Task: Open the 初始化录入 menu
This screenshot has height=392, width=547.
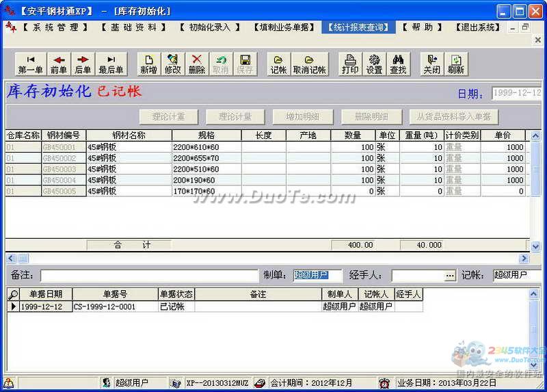Action: click(210, 27)
